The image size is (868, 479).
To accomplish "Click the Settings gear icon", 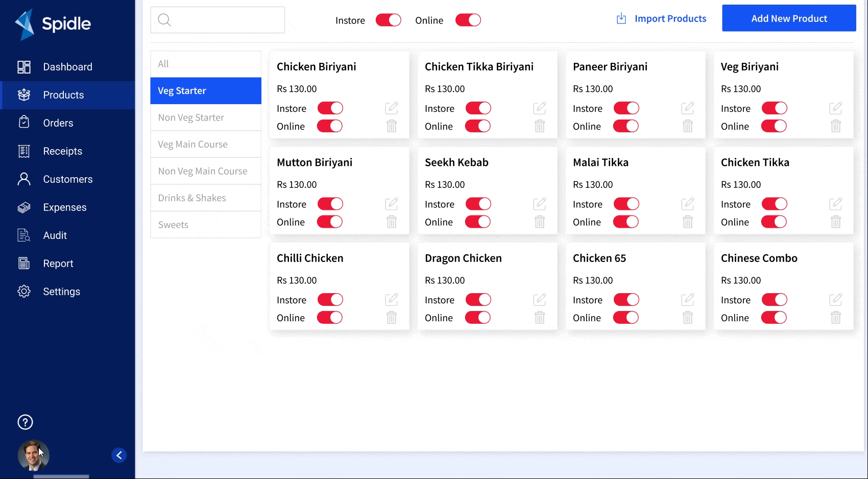I will pos(24,291).
